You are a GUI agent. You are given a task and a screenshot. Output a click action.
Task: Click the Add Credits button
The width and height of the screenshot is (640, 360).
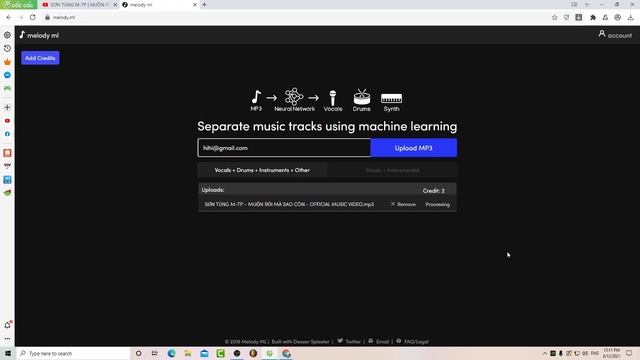(40, 58)
